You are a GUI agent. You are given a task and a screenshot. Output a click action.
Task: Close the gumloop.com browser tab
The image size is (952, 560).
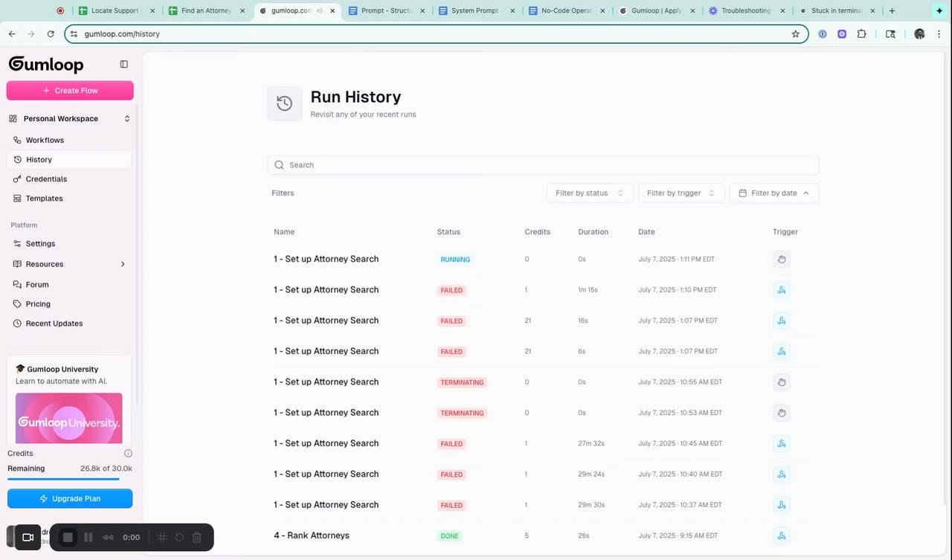(x=332, y=11)
